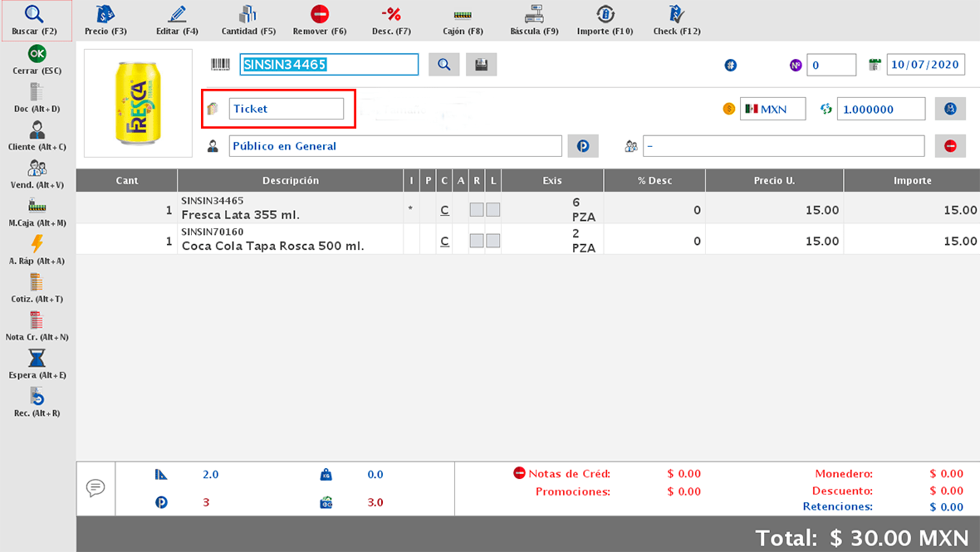The height and width of the screenshot is (552, 980).
Task: Click the Fresca can product thumbnail
Action: [x=137, y=103]
